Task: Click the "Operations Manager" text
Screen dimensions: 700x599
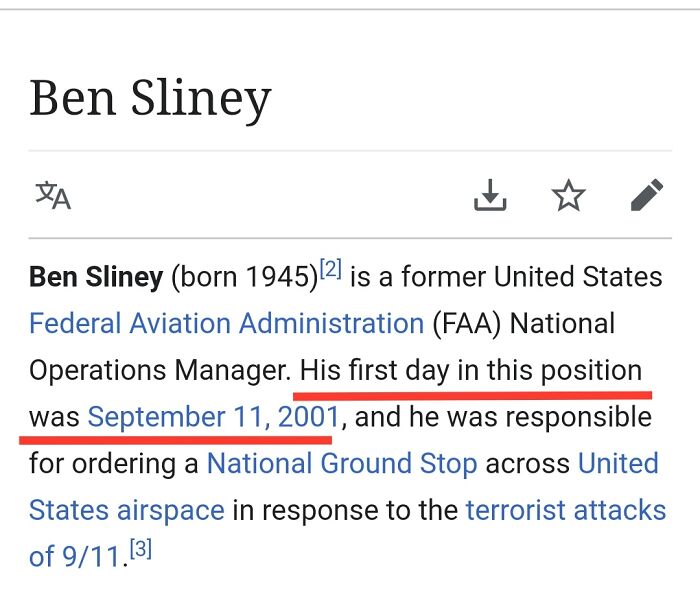Action: [157, 370]
